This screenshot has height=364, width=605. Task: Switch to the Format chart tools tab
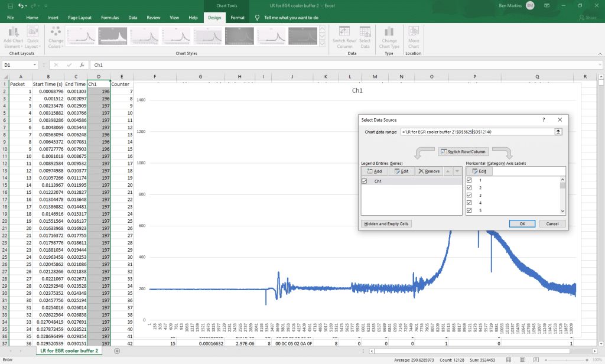pos(238,17)
